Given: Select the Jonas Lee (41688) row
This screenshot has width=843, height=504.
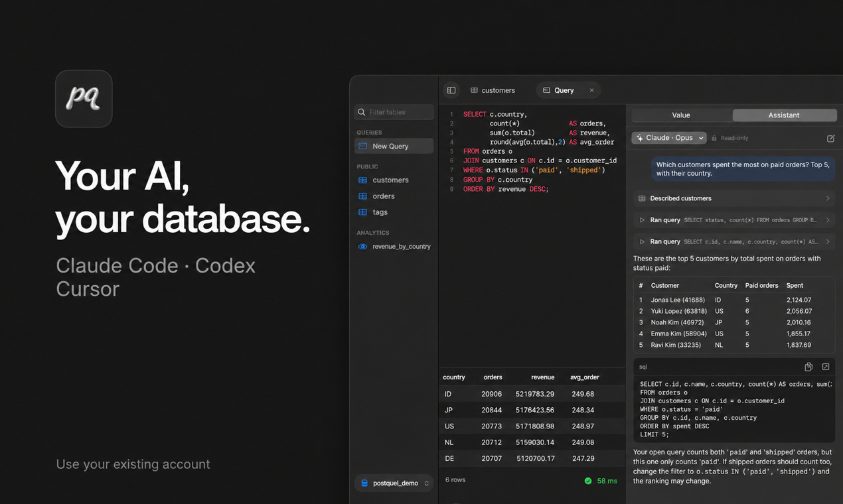Looking at the screenshot, I should click(x=734, y=300).
